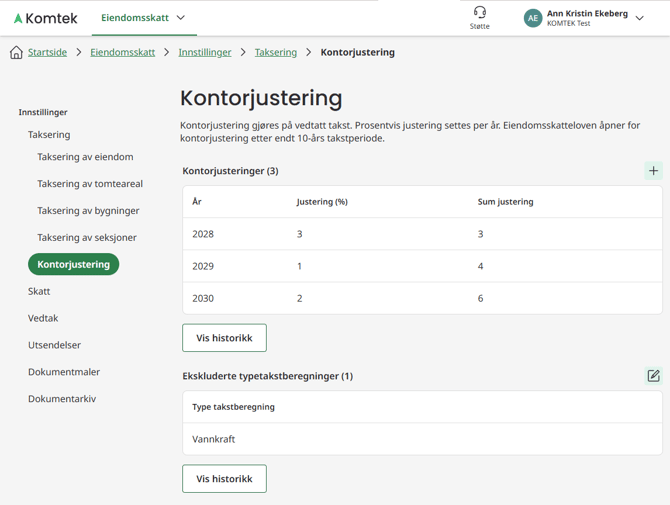Go to the Innstillinger breadcrumb link

tap(205, 52)
